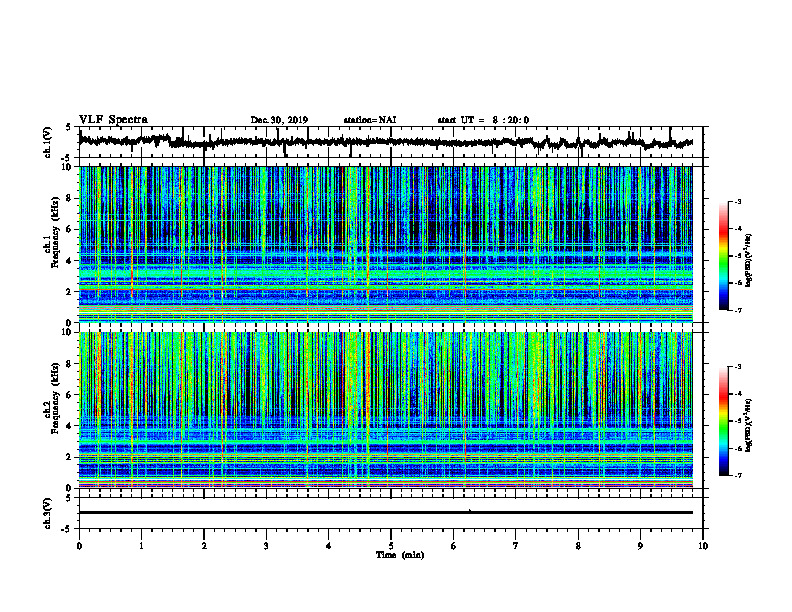Click the '0' tick on the time axis
The height and width of the screenshot is (612, 792).
(79, 546)
